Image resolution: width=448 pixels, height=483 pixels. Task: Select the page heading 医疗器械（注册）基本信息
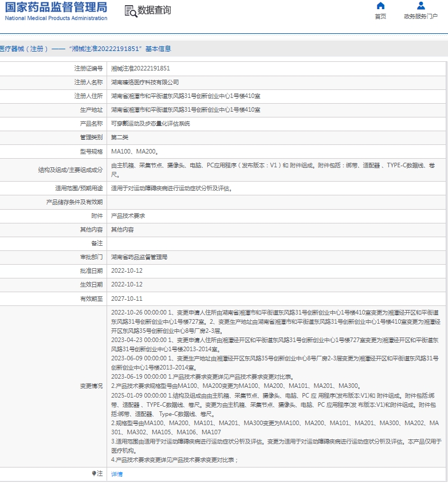[x=85, y=49]
